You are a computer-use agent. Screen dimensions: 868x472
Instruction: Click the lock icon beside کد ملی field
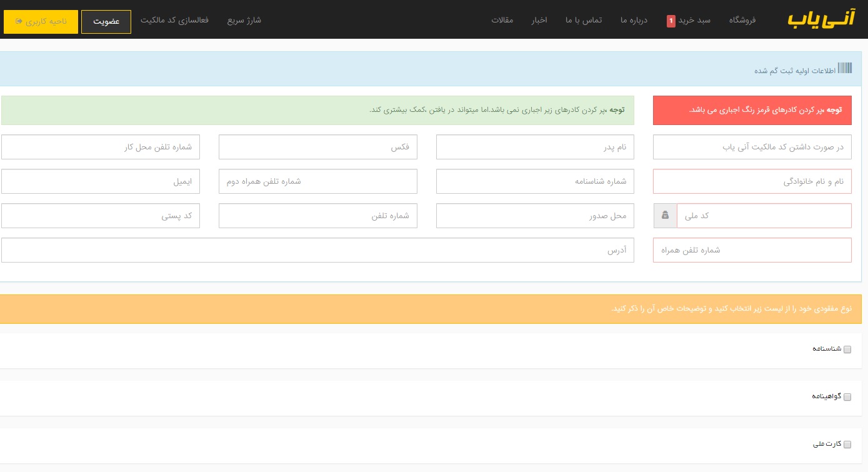(665, 216)
